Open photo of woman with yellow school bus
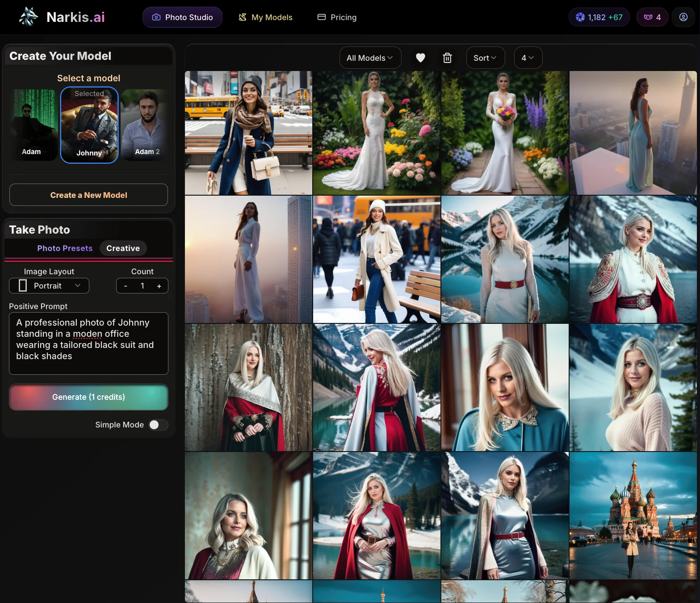This screenshot has width=700, height=603. [x=248, y=133]
